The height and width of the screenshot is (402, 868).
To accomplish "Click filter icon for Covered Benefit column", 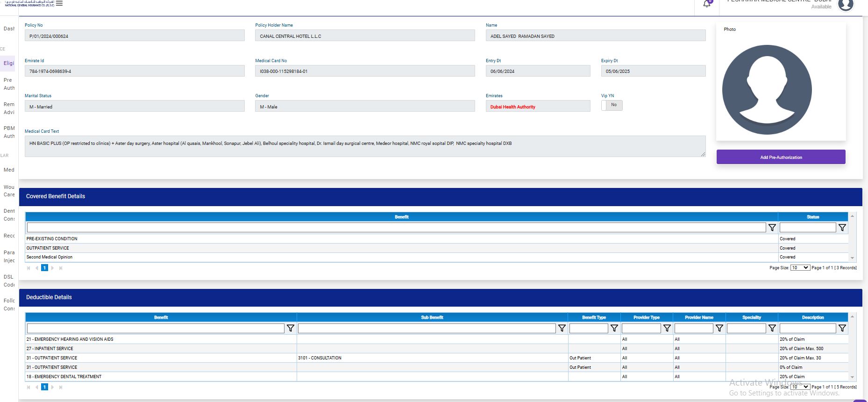I will [772, 228].
